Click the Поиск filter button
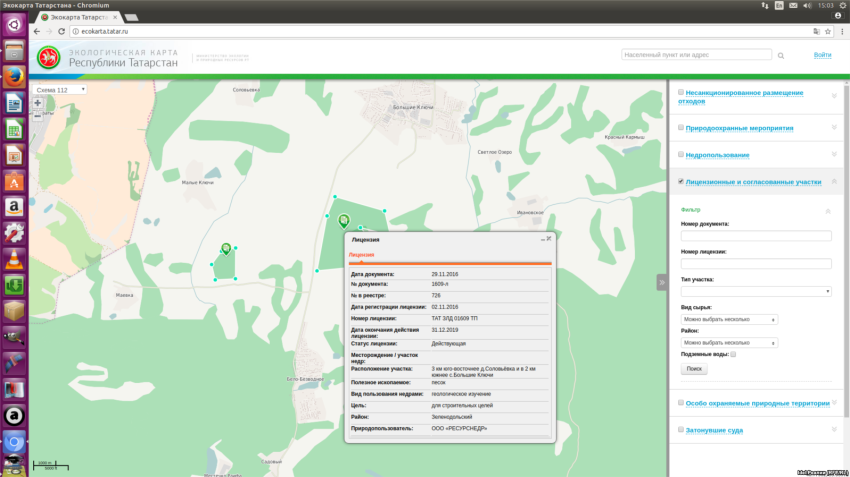This screenshot has width=850, height=477. [x=694, y=369]
